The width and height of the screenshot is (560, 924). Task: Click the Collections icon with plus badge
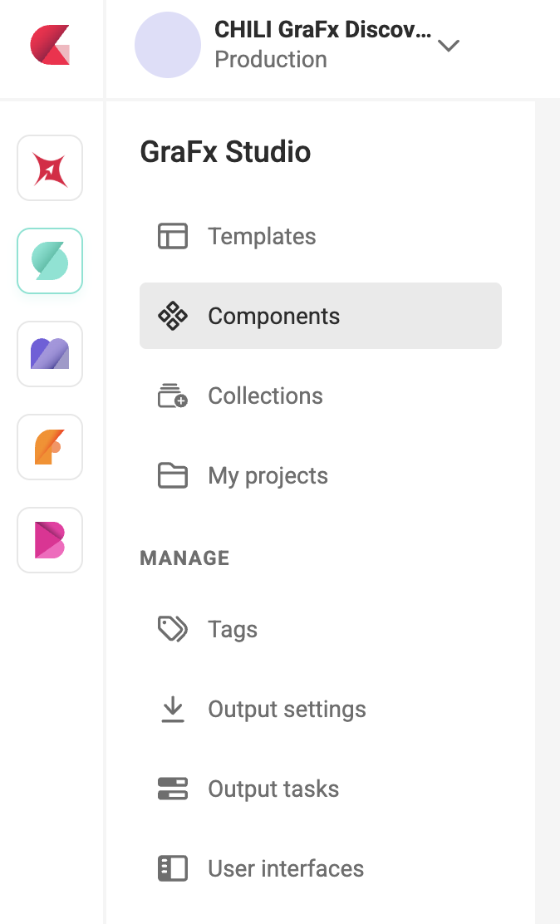173,396
